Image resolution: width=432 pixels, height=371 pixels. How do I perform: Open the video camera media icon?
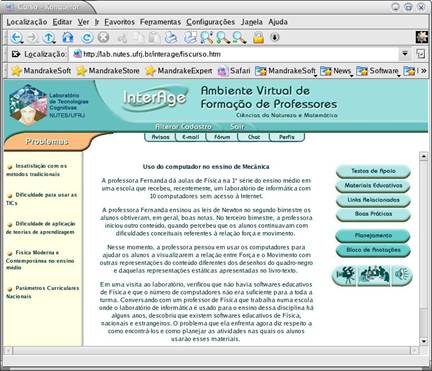point(346,275)
